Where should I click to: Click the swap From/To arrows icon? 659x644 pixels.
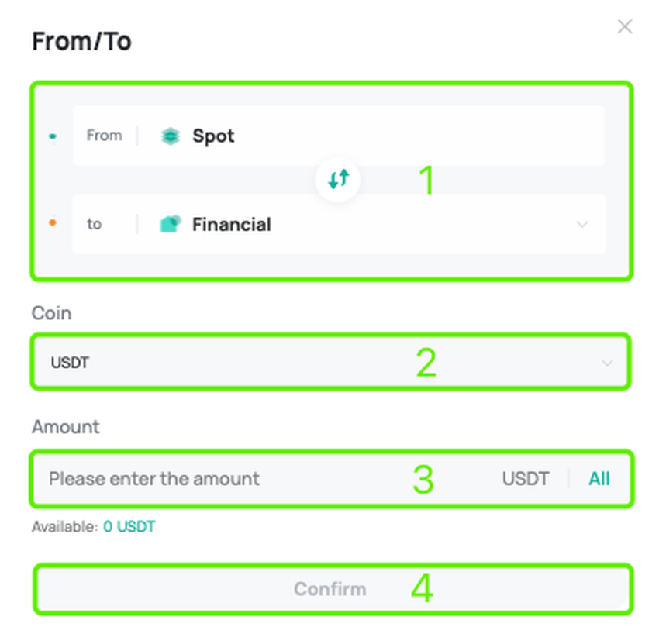[x=338, y=180]
